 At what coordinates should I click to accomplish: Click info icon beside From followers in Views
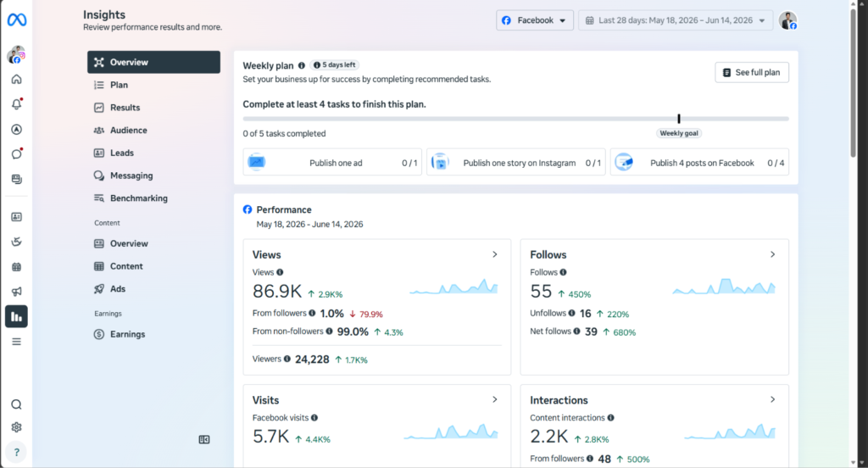pos(312,313)
